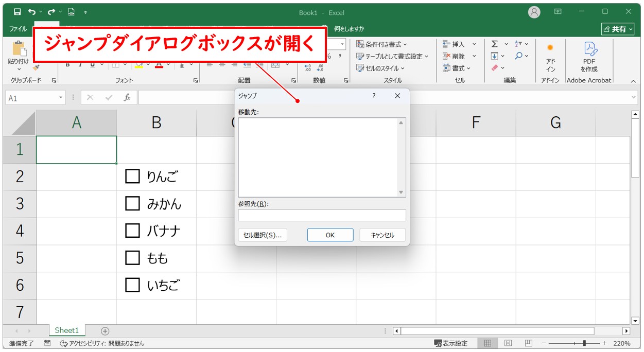This screenshot has height=352, width=644.
Task: Select the Sheet1 tab
Action: click(x=67, y=330)
